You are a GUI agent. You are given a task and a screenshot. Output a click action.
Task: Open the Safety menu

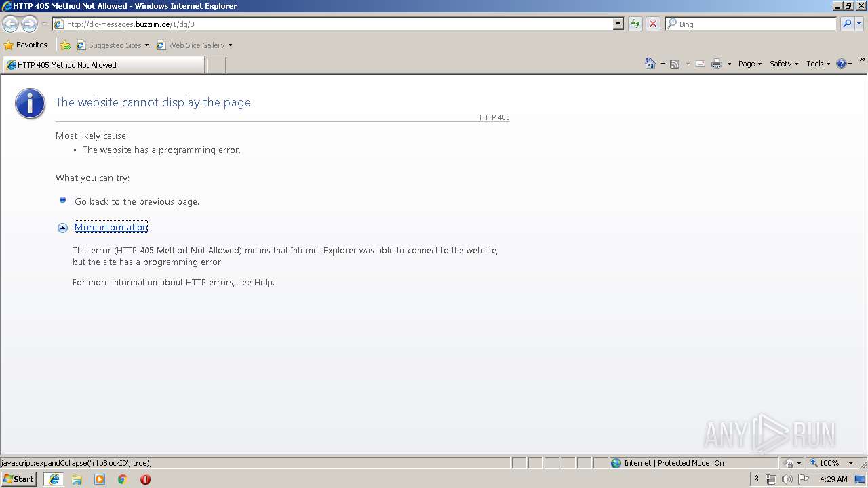(x=783, y=64)
